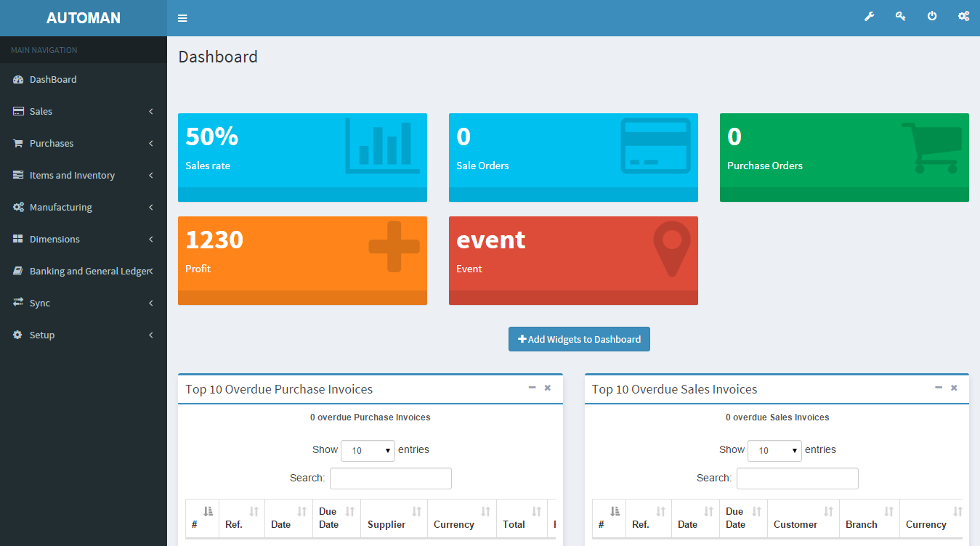980x546 pixels.
Task: Open the Show entries dropdown for Purchase Invoices
Action: 368,450
